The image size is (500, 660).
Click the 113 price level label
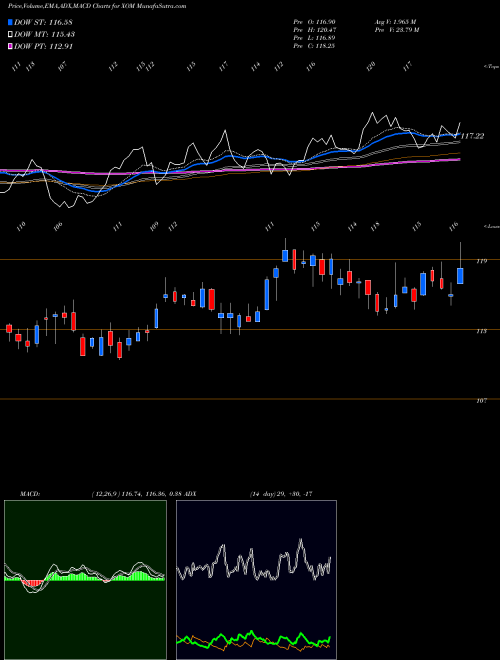click(x=481, y=331)
